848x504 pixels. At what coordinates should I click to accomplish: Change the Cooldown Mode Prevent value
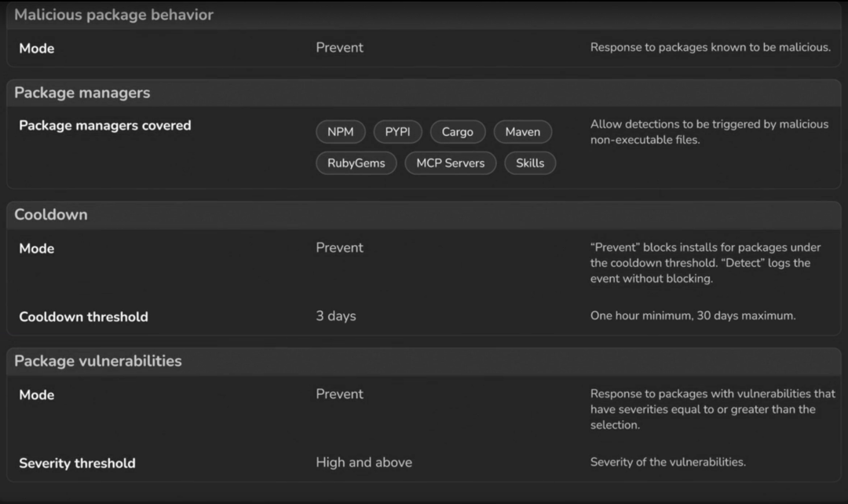tap(340, 247)
